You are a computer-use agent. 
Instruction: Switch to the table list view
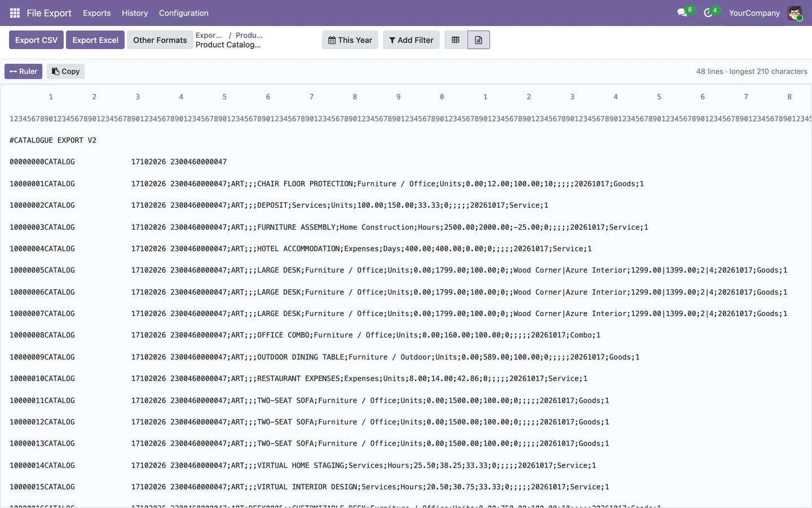click(x=456, y=40)
